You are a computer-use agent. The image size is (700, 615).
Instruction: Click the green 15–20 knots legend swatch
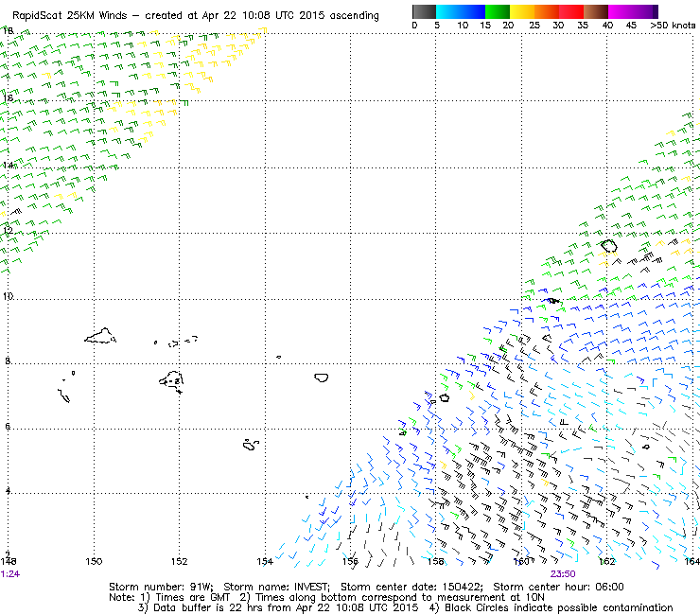point(498,11)
